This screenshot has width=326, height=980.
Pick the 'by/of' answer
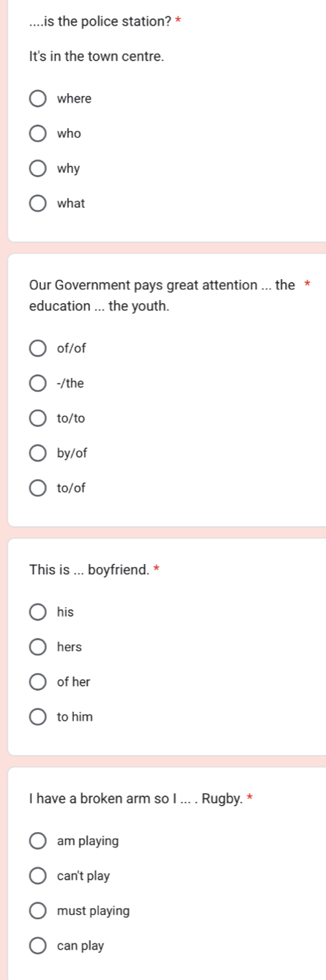37,453
